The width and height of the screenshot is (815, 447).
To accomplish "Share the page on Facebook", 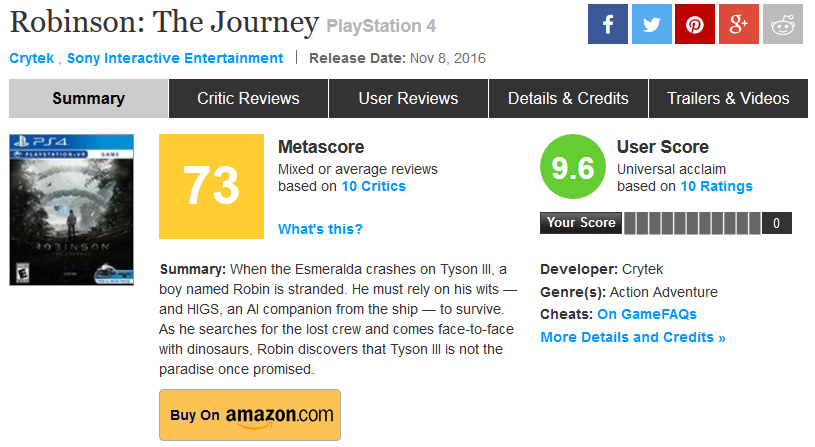I will (x=607, y=23).
